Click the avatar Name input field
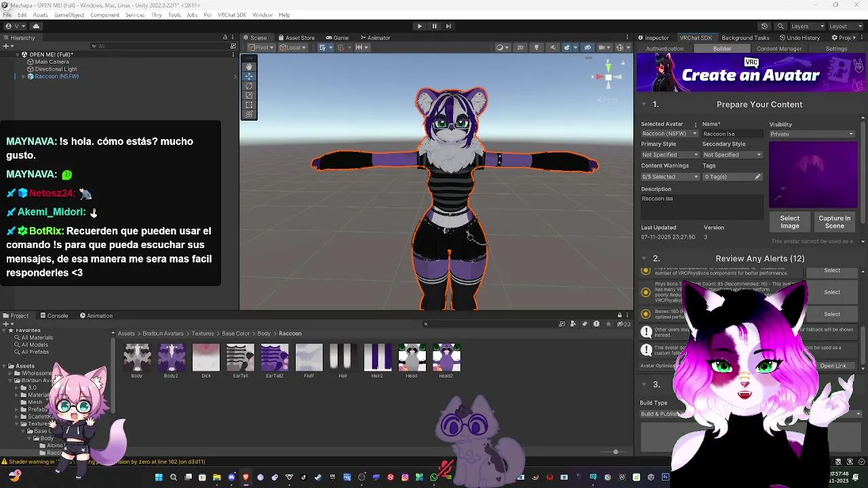The width and height of the screenshot is (868, 488). tap(732, 134)
